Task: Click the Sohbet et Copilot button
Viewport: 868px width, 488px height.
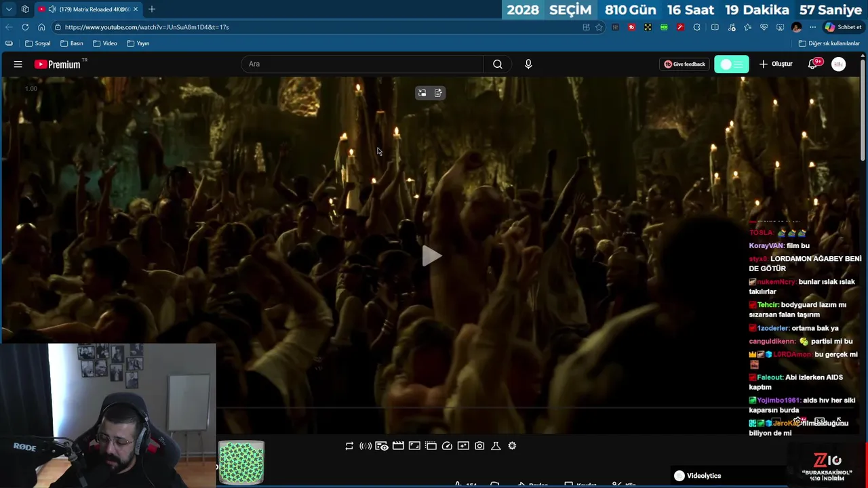Action: click(842, 27)
